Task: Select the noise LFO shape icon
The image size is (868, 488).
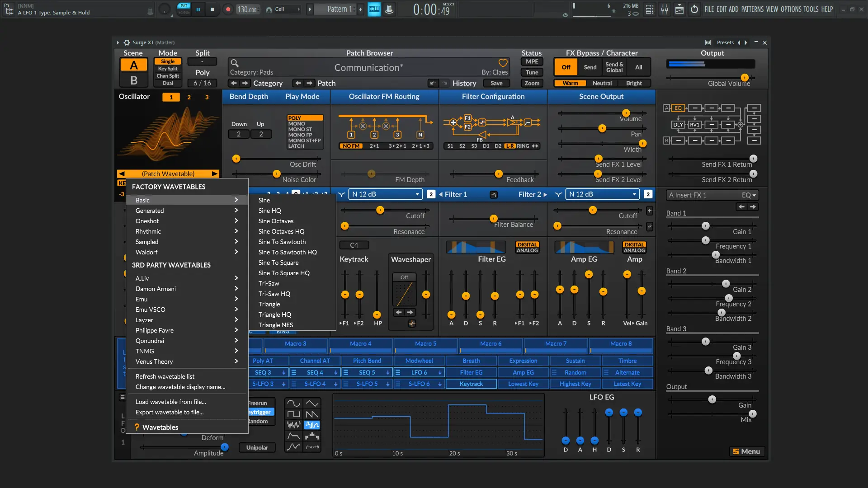Action: pos(293,425)
